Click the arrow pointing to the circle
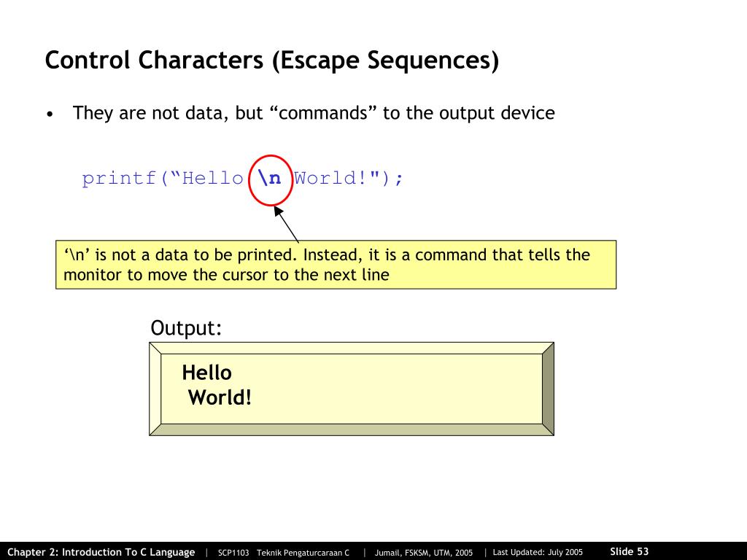This screenshot has height=560, width=747. [286, 225]
